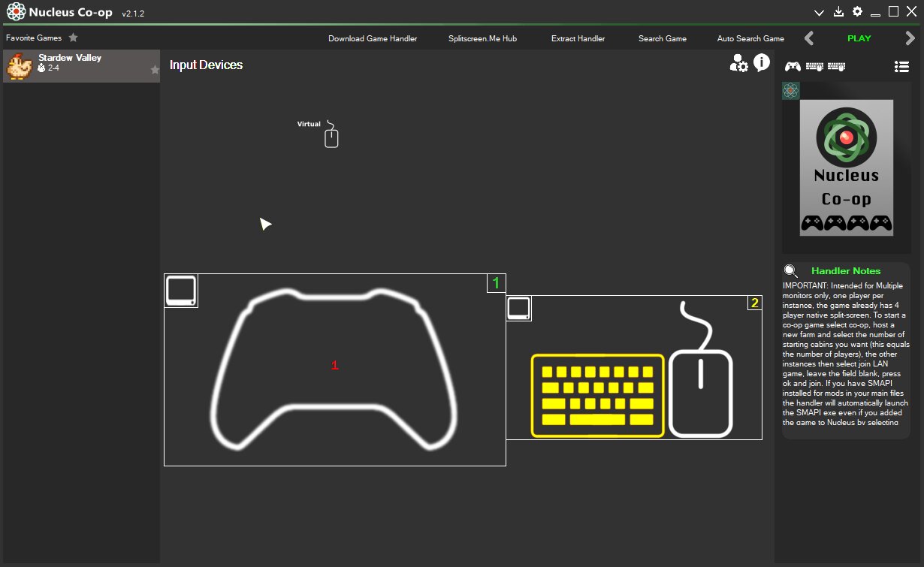This screenshot has height=567, width=924.
Task: Click Download Game Handler
Action: (x=373, y=38)
